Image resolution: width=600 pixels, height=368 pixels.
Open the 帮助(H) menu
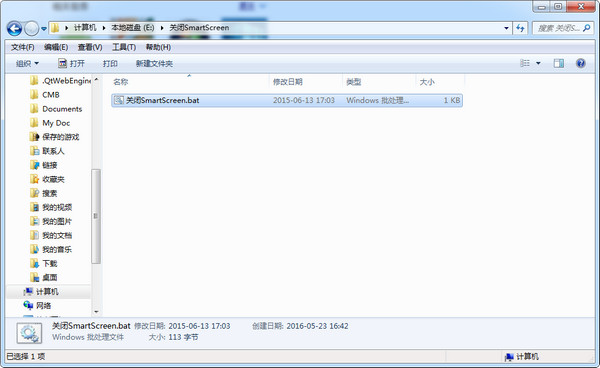(158, 47)
